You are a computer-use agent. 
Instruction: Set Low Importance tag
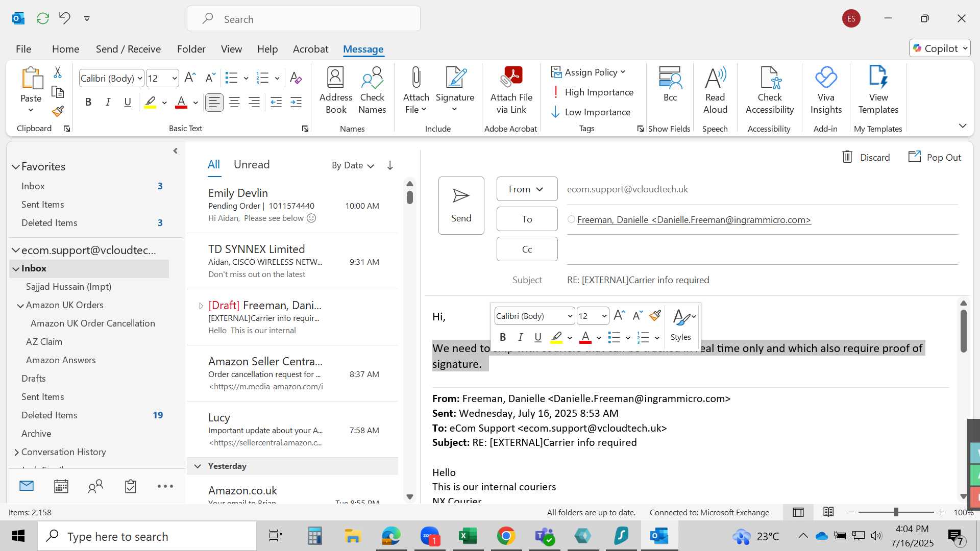pos(591,112)
